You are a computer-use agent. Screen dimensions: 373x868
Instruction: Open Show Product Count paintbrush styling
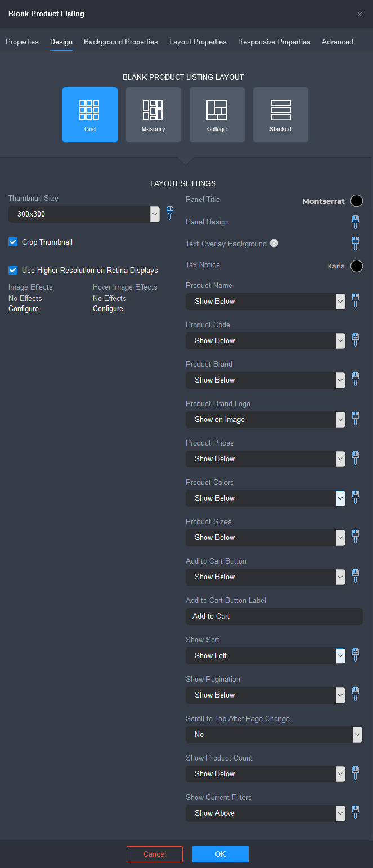click(x=356, y=773)
